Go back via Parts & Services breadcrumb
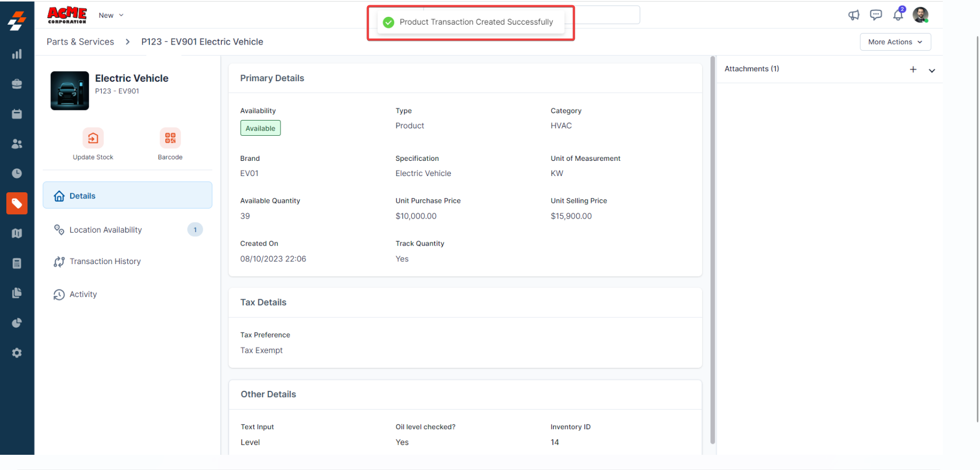Image resolution: width=980 pixels, height=470 pixels. (80, 42)
